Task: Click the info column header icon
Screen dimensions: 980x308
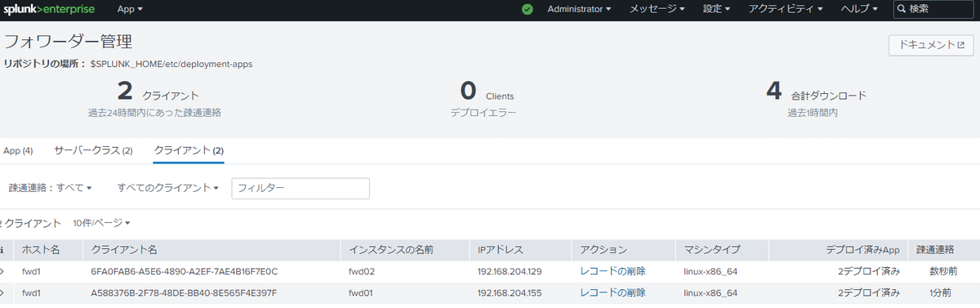Action: click(x=2, y=249)
